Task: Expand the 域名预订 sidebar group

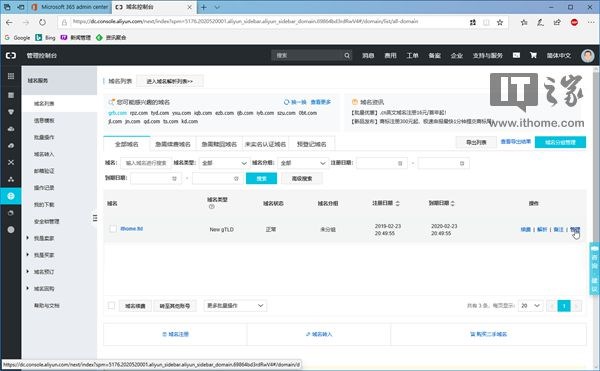Action: pyautogui.click(x=28, y=272)
